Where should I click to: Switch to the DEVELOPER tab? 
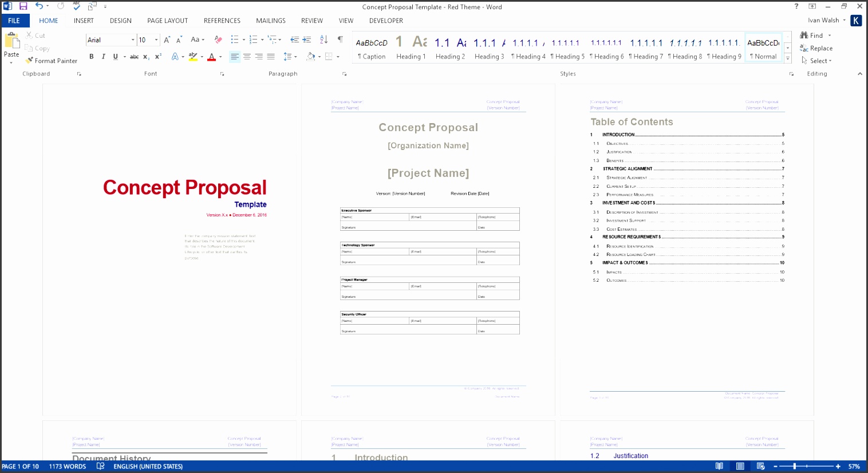[x=386, y=21]
